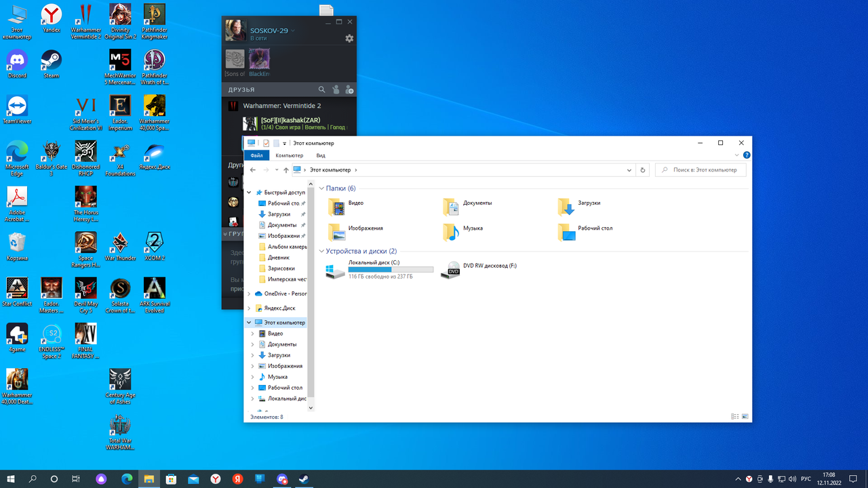Click Этот компьютер breadcrumb in address bar
This screenshot has height=488, width=868.
330,170
